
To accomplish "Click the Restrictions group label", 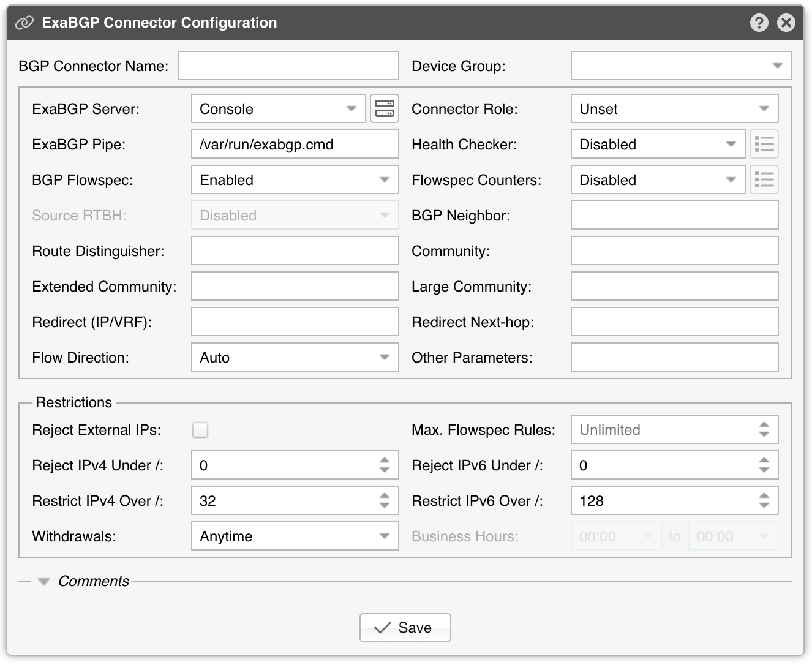I will click(x=74, y=402).
